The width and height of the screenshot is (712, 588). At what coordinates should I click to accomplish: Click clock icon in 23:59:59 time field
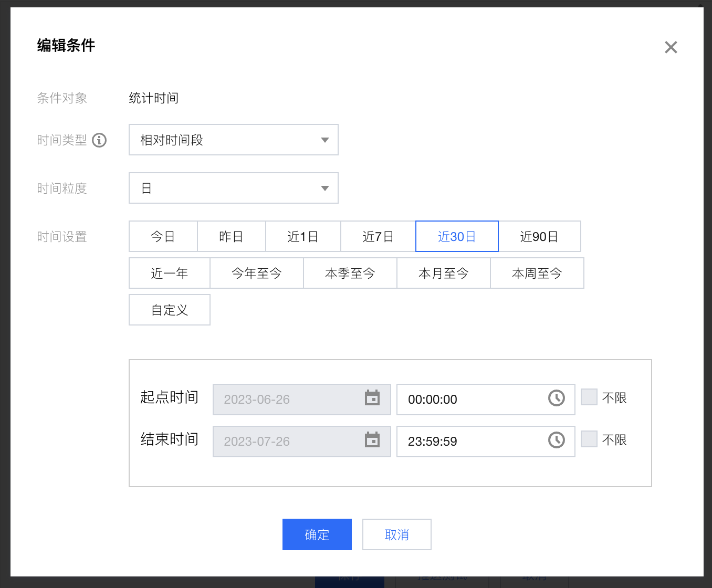coord(556,440)
